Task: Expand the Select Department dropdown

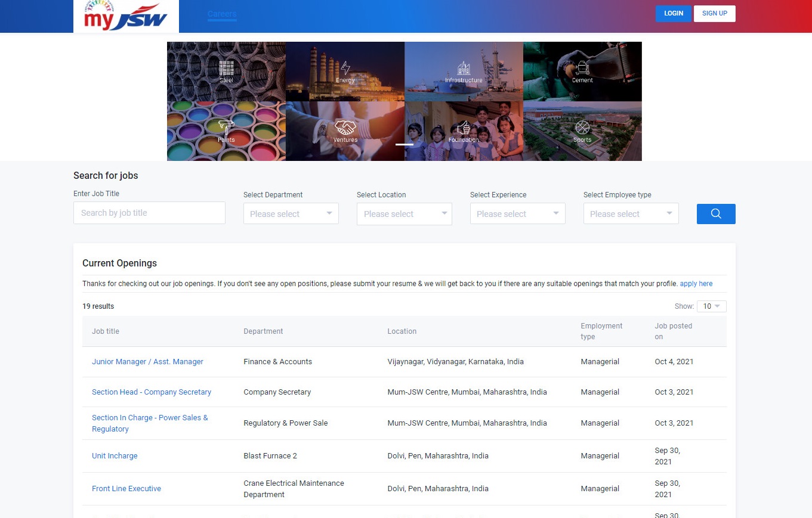Action: (x=291, y=214)
